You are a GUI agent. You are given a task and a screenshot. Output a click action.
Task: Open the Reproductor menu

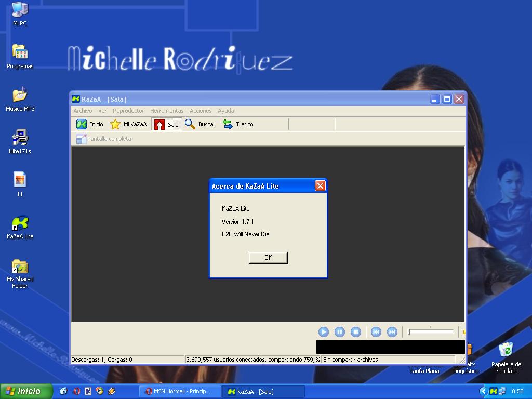(x=128, y=111)
